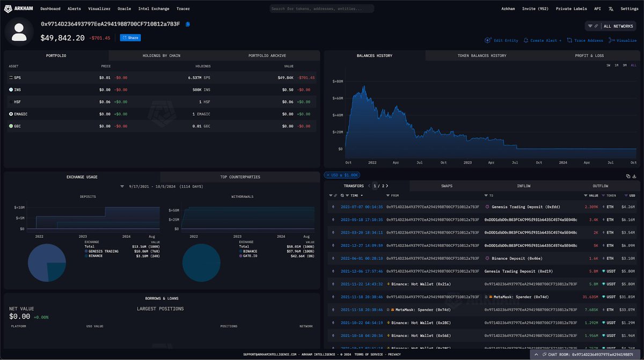Click the INS token icon in portfolio
This screenshot has height=360, width=644.
click(x=11, y=90)
